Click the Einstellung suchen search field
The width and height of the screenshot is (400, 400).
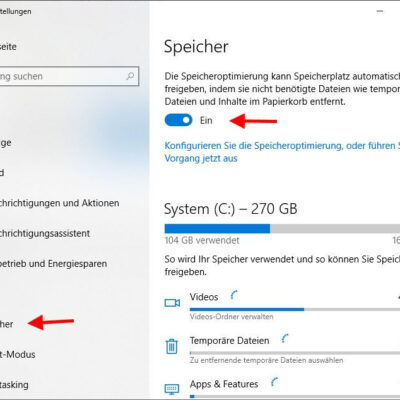(x=69, y=76)
